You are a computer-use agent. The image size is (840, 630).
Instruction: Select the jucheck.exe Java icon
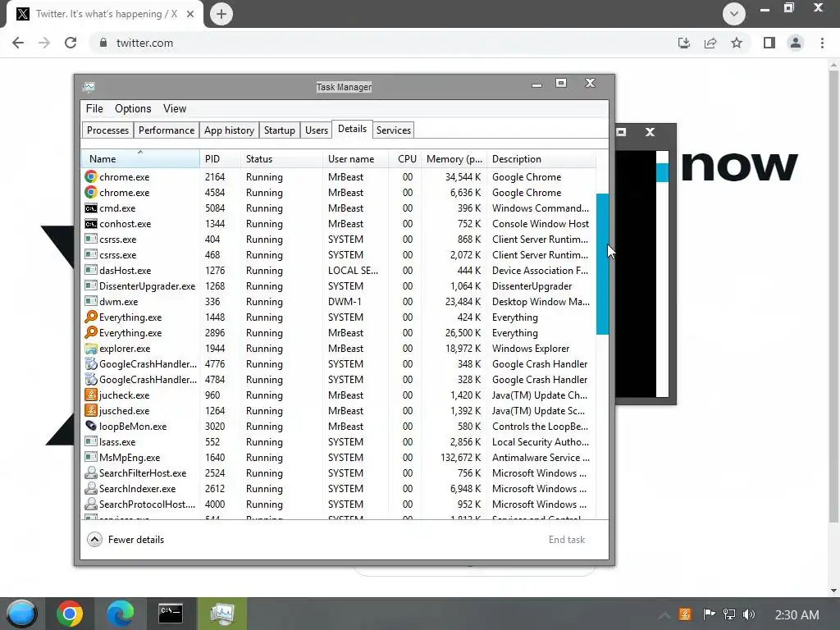coord(91,395)
